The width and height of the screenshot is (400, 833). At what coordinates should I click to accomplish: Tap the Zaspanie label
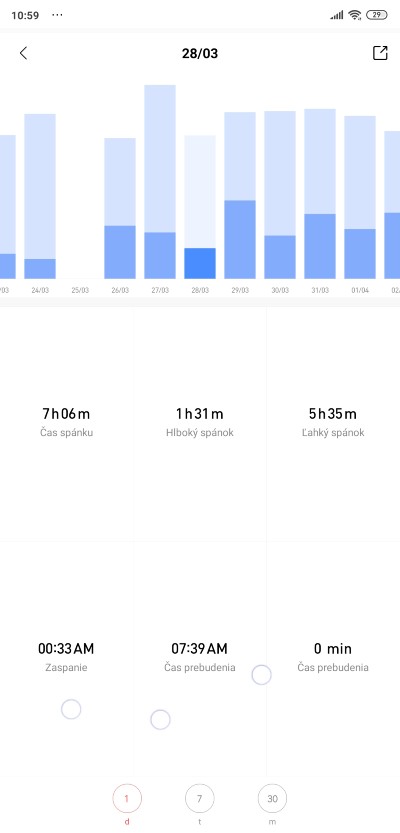pyautogui.click(x=66, y=667)
